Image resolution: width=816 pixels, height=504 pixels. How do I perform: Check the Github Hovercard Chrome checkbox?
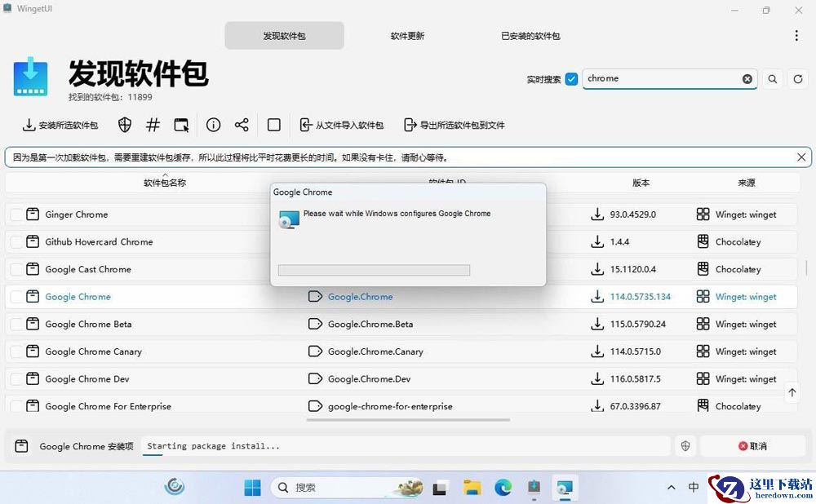pos(17,242)
